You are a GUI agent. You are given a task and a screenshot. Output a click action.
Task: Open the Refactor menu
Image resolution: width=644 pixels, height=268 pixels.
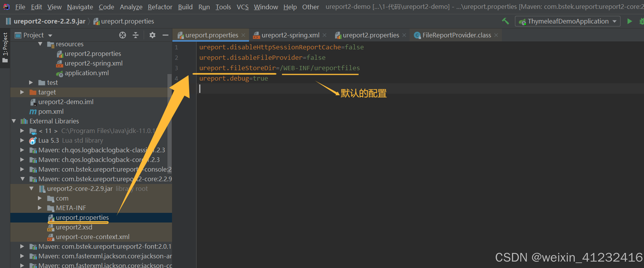click(160, 7)
